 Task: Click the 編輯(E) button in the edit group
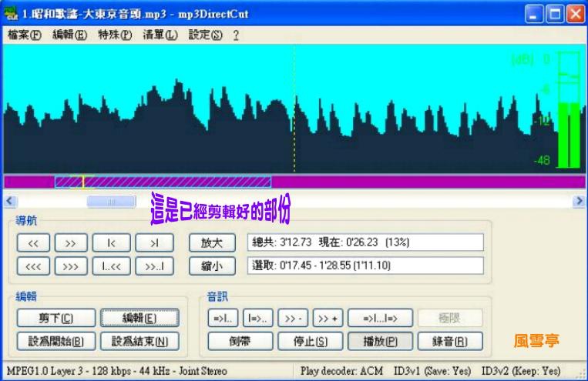(139, 318)
